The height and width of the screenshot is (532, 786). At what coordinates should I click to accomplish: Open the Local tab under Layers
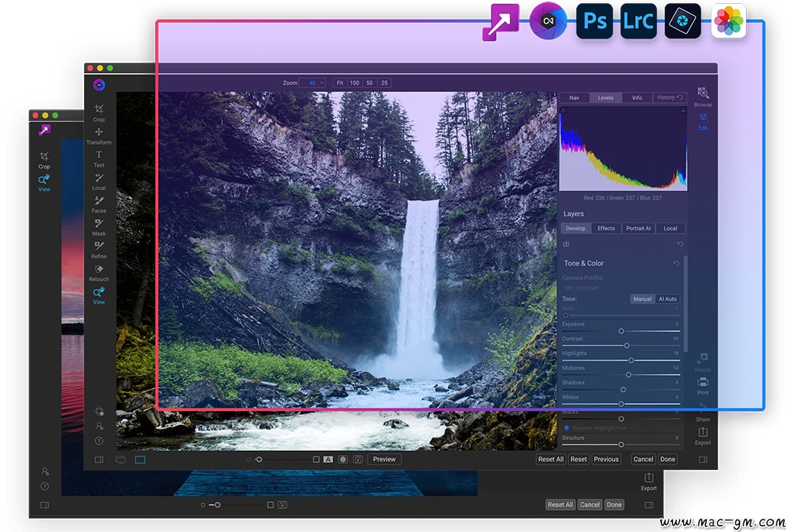pyautogui.click(x=670, y=229)
